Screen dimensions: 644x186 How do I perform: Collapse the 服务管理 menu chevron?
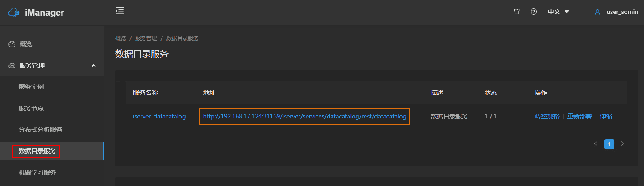[x=94, y=66]
